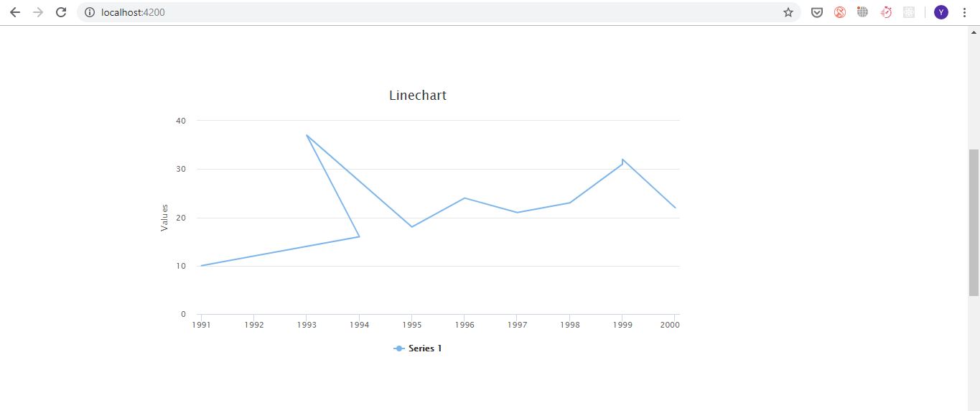Click the 1997 x-axis label

tap(517, 325)
